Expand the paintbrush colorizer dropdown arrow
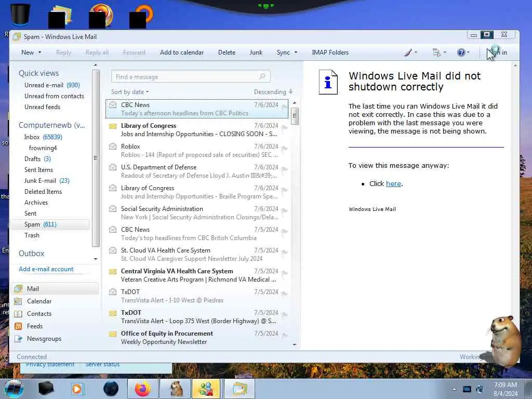Image resolution: width=532 pixels, height=399 pixels. [x=416, y=52]
